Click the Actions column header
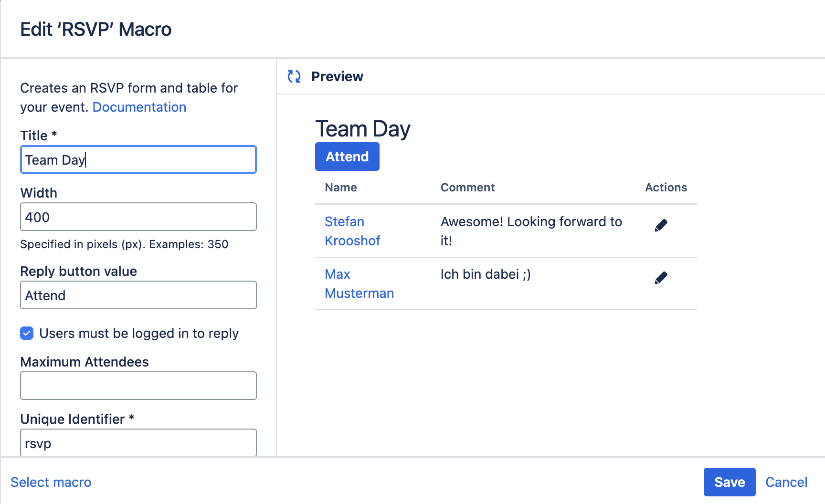 (x=666, y=188)
